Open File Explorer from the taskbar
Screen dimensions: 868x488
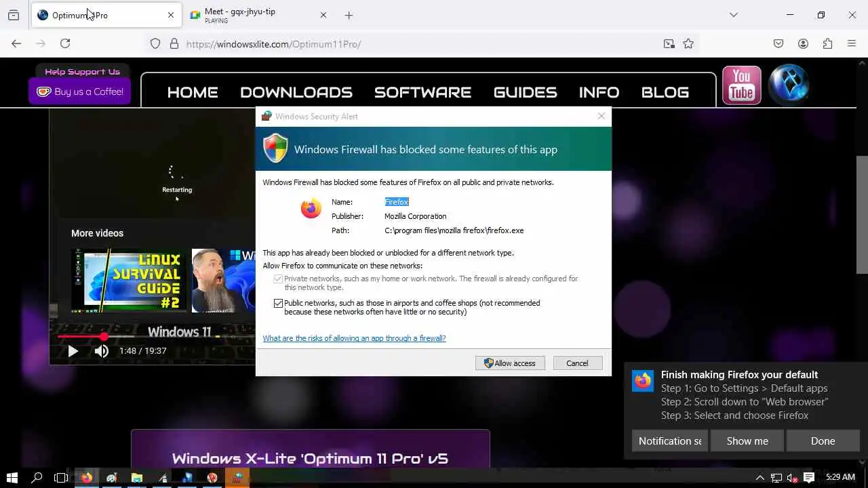(137, 478)
